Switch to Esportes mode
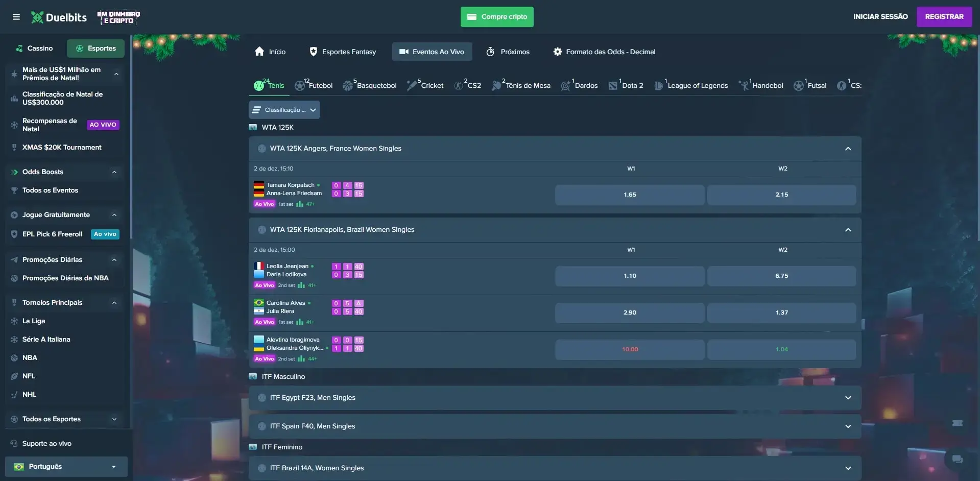 click(95, 49)
